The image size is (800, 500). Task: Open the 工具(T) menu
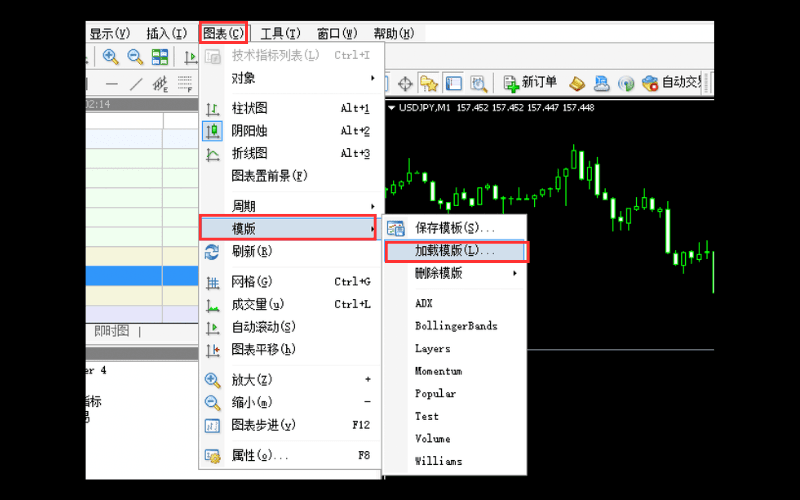click(281, 34)
